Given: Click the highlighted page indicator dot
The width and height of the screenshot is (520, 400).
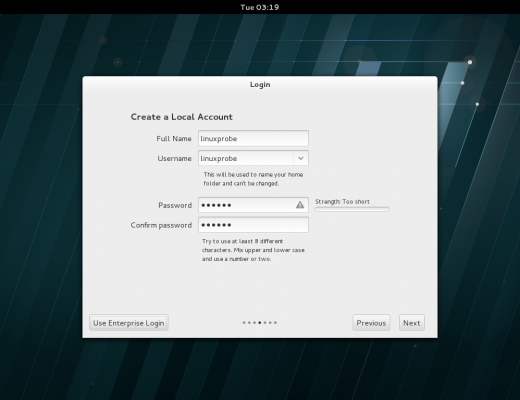Looking at the screenshot, I should pos(260,323).
